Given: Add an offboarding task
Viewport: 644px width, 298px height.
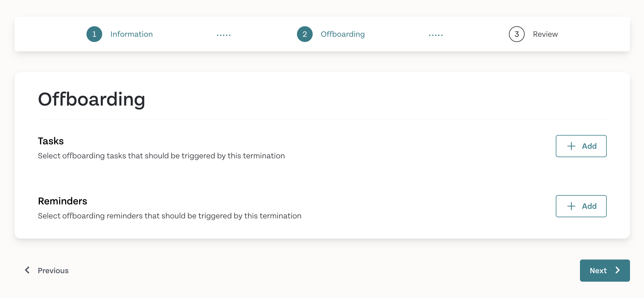Looking at the screenshot, I should pos(581,146).
